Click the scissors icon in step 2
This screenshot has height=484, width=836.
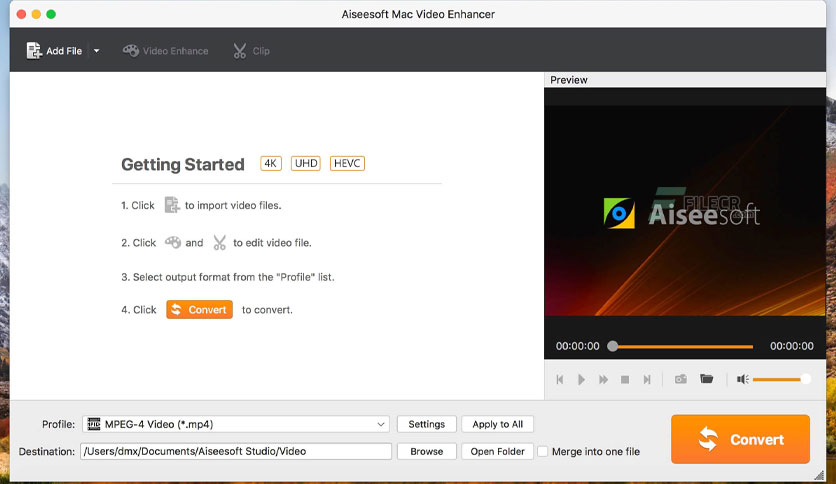tap(219, 243)
